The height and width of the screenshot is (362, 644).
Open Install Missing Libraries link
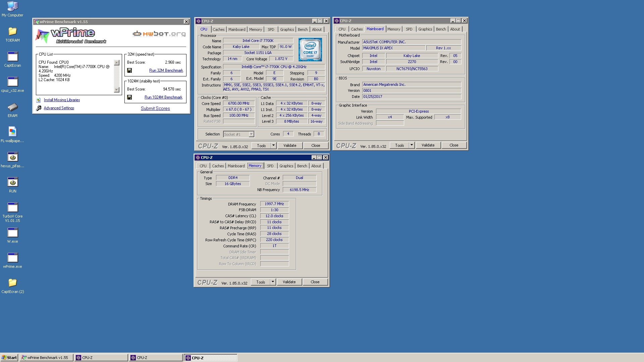pos(62,100)
